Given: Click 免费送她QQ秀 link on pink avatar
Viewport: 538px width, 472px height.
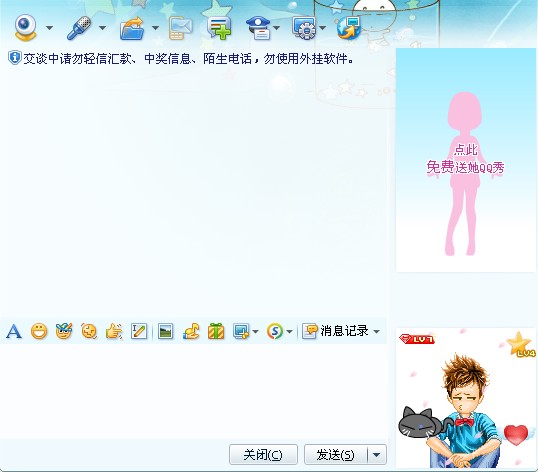Looking at the screenshot, I should (466, 168).
